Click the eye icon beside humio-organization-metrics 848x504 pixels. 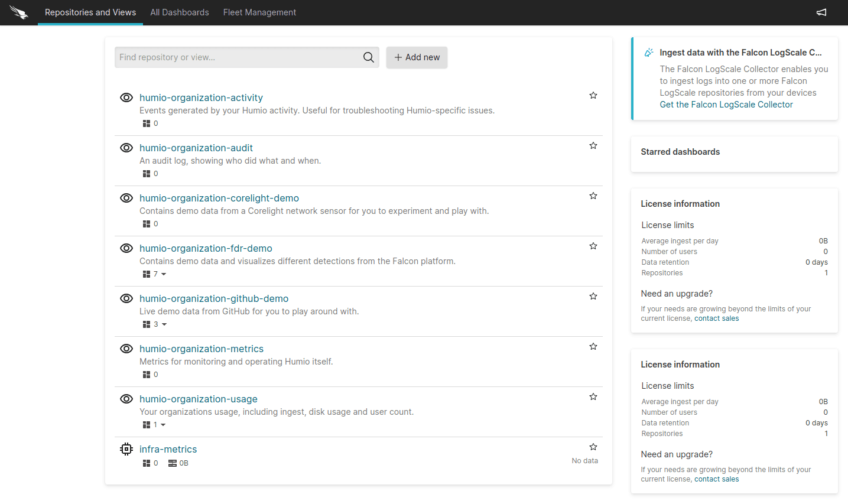point(126,349)
